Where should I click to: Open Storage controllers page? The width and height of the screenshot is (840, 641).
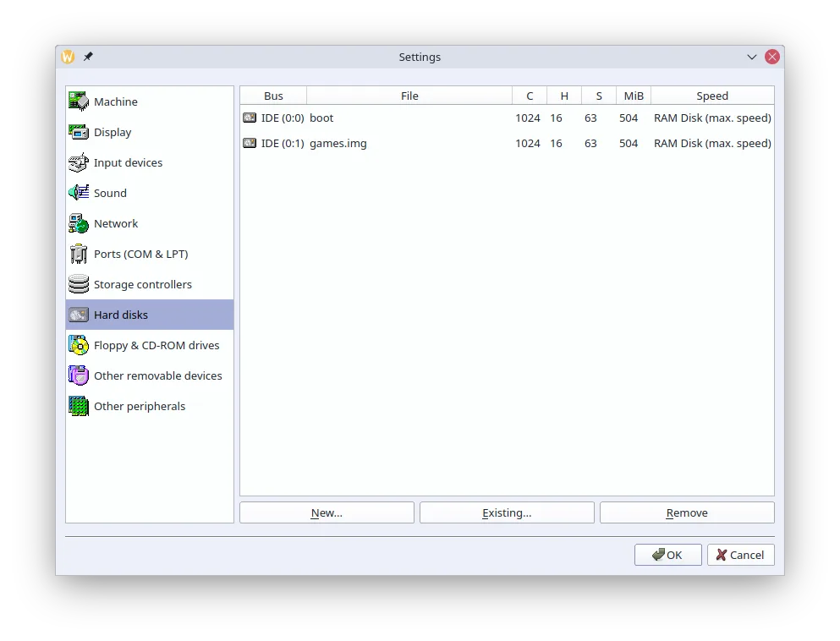tap(150, 284)
